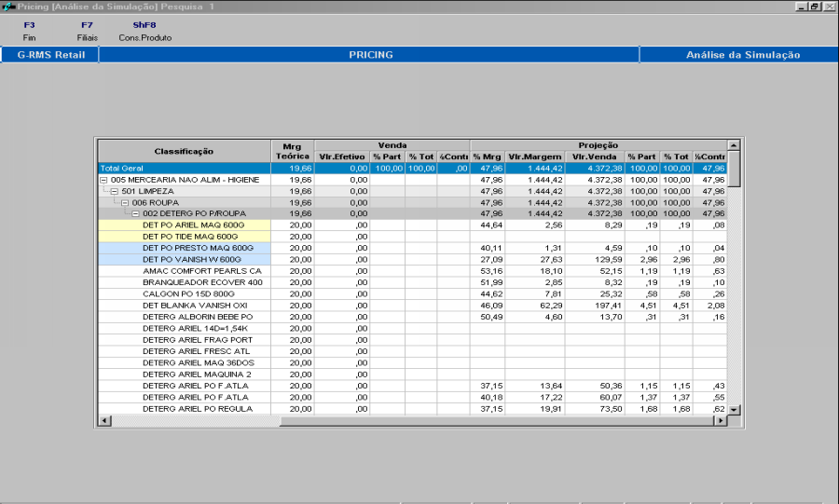839x504 pixels.
Task: Click the Mrg Teórica column header
Action: (293, 151)
